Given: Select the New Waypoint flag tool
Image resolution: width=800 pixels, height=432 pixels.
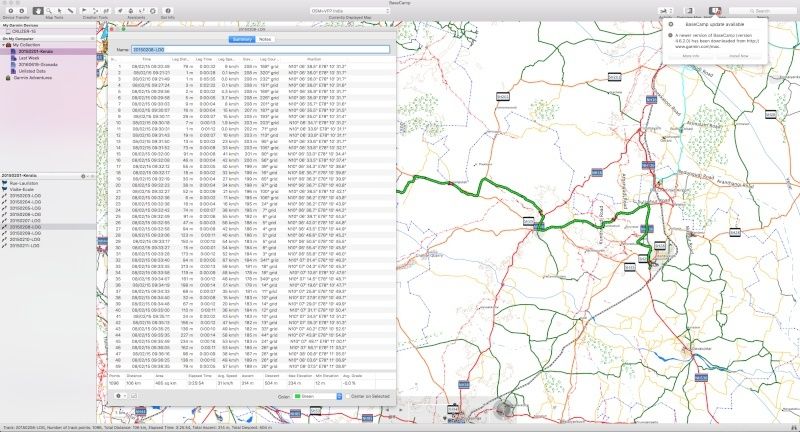Looking at the screenshot, I should (x=85, y=10).
